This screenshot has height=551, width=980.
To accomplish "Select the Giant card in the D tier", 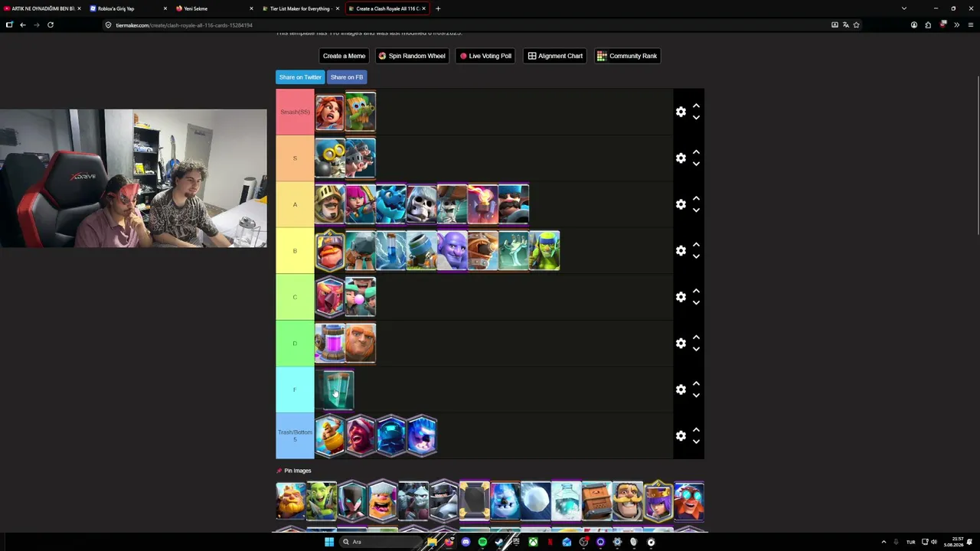I will click(361, 344).
